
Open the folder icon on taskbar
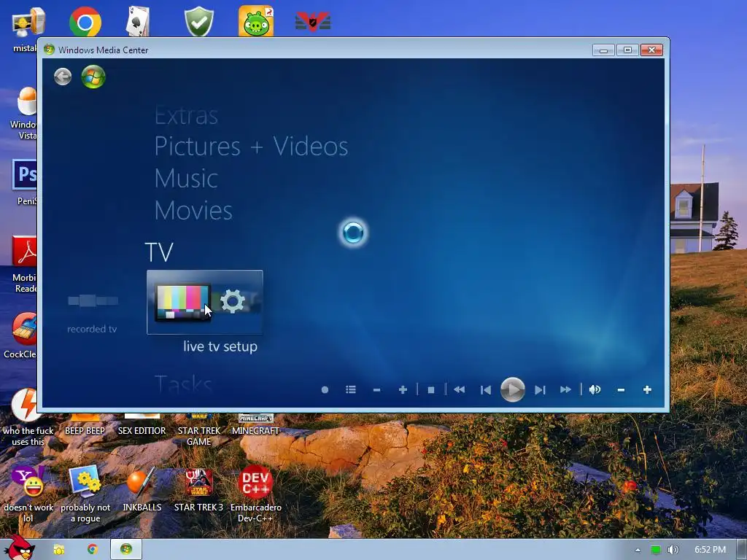[x=58, y=550]
